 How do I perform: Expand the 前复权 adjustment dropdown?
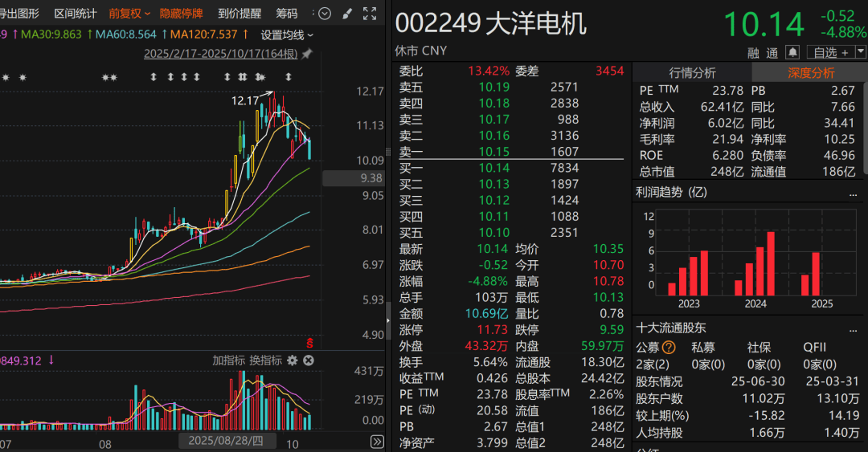pyautogui.click(x=129, y=14)
